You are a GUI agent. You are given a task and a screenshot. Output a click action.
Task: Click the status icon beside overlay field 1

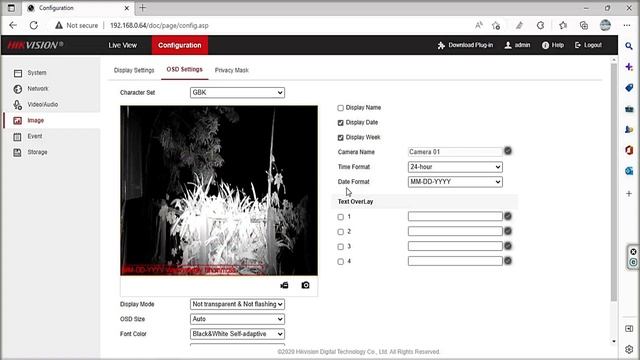tap(508, 216)
